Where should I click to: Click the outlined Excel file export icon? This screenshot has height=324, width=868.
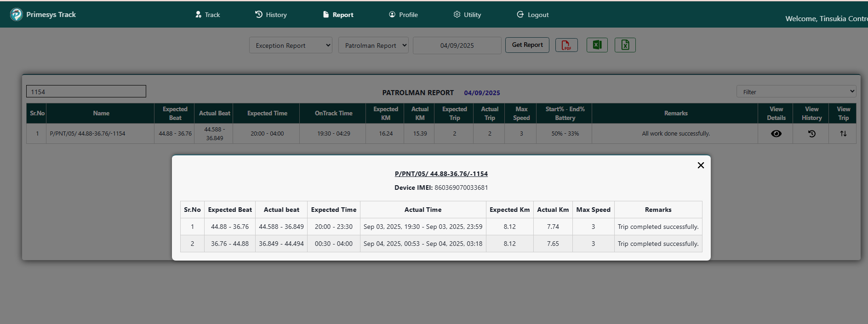point(625,45)
